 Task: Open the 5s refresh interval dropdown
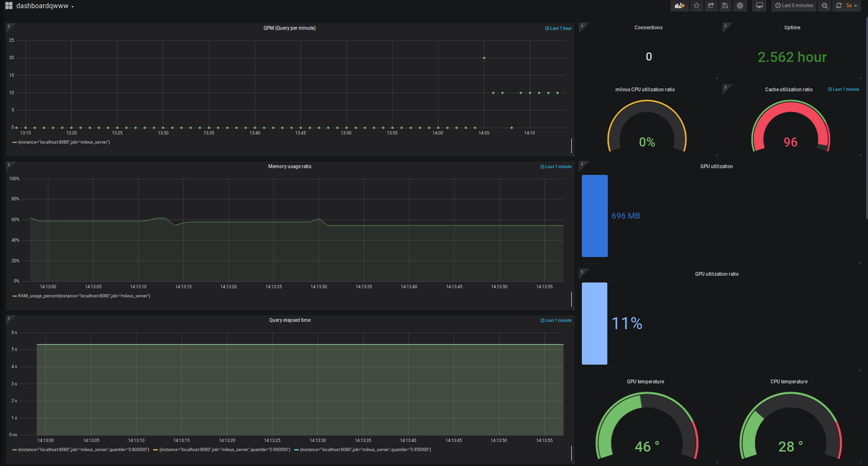click(x=852, y=6)
